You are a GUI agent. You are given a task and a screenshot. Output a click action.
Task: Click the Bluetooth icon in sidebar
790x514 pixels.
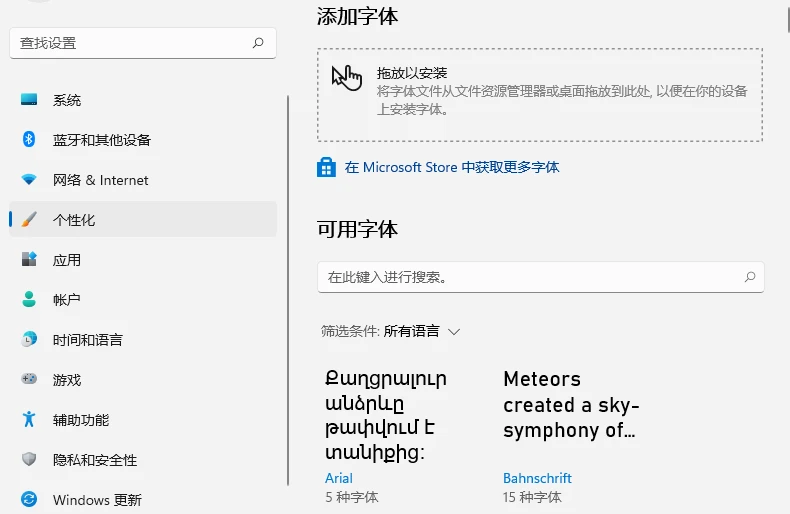(29, 140)
